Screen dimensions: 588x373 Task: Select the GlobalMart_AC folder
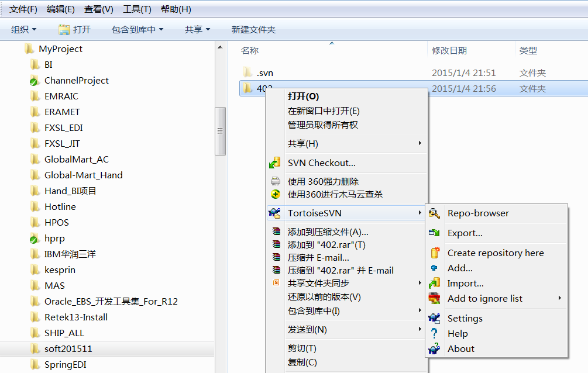tap(77, 160)
